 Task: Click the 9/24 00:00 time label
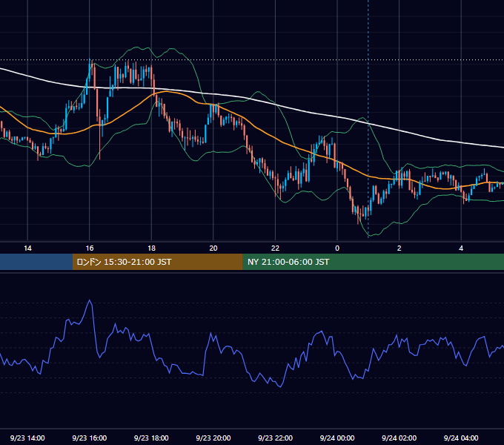pyautogui.click(x=337, y=438)
